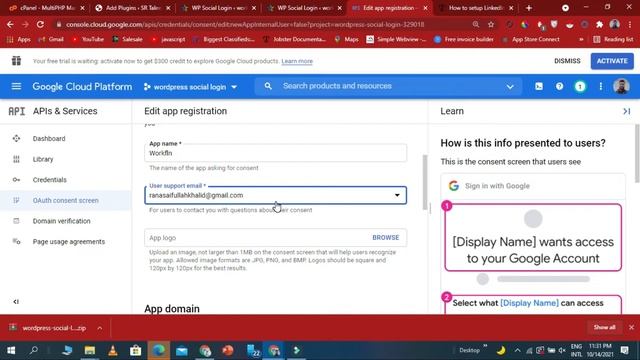
Task: Open Maps bookmark
Action: click(347, 40)
